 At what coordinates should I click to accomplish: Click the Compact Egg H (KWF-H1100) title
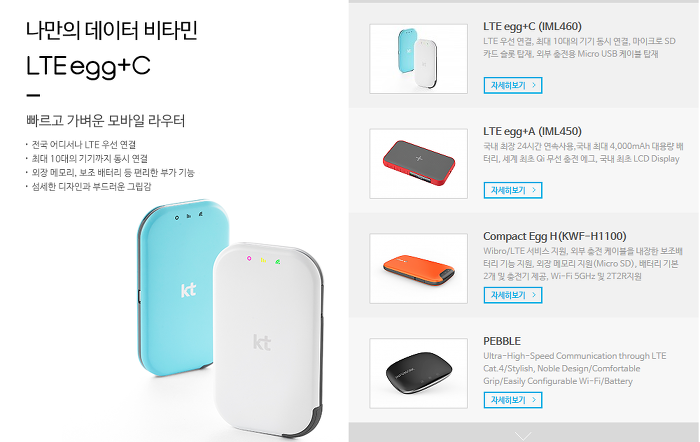click(x=554, y=236)
